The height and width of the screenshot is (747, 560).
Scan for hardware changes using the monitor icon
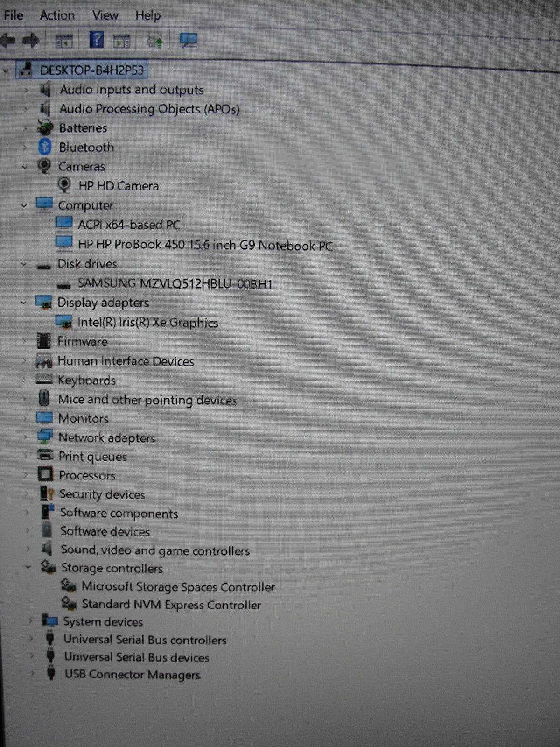click(189, 41)
